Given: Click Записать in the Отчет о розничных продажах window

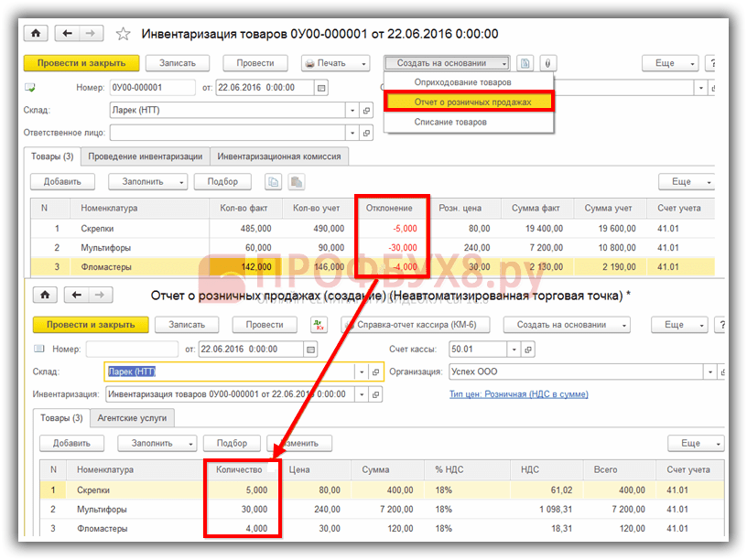Looking at the screenshot, I should pos(187,325).
